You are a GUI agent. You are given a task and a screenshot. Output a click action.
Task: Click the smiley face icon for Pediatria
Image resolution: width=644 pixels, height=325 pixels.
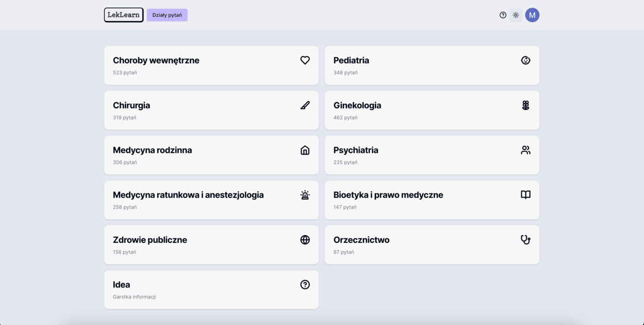point(525,60)
